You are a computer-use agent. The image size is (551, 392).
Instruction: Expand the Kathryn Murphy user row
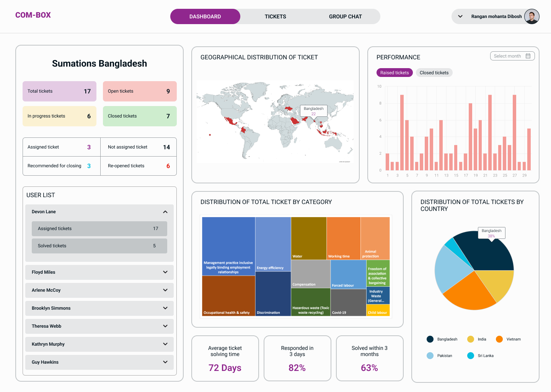pos(165,344)
